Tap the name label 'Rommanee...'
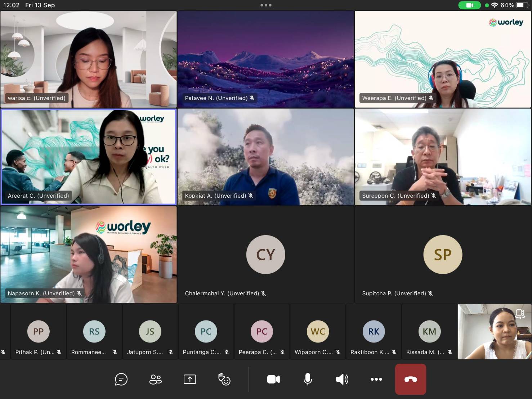The width and height of the screenshot is (532, 399). 89,352
